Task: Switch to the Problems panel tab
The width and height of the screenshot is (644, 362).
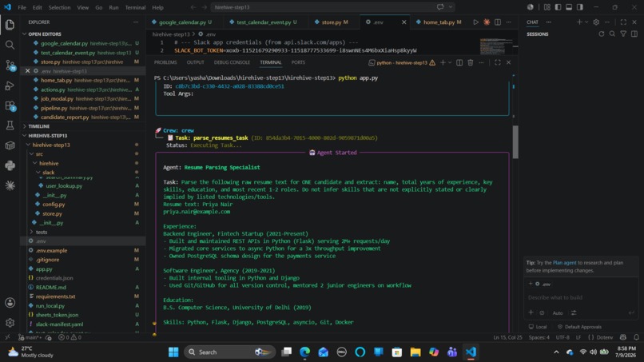Action: click(165, 62)
